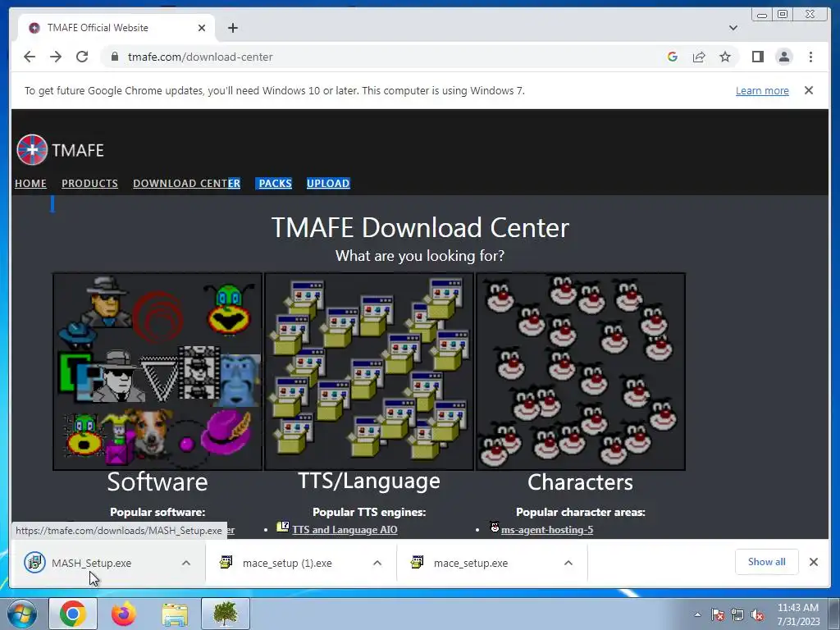
Task: Open Chrome's three-dot menu
Action: [x=810, y=57]
